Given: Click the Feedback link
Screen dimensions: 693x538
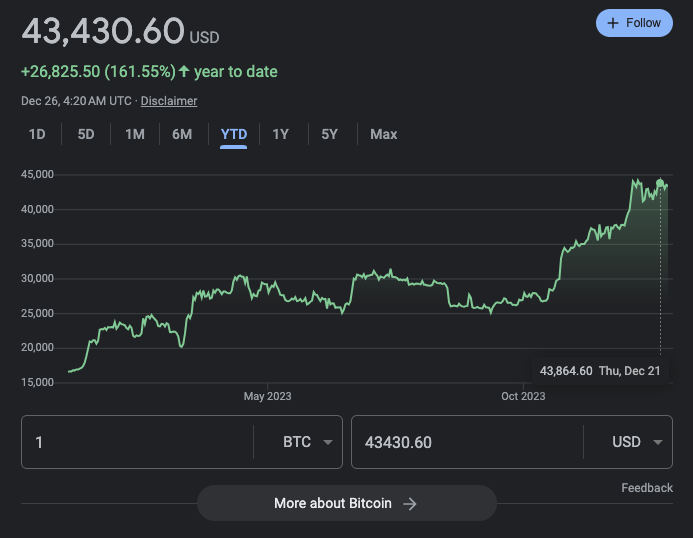Looking at the screenshot, I should coord(647,488).
